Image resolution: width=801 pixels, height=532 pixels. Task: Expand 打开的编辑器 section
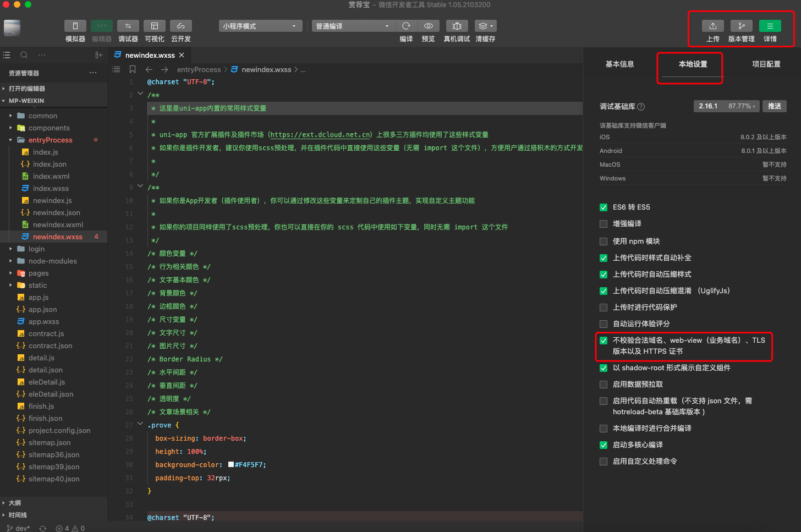[x=53, y=89]
